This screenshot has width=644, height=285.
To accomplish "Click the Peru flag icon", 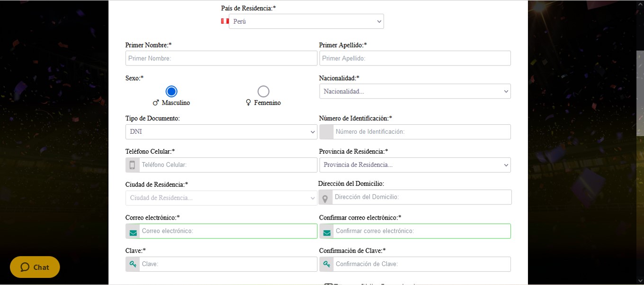I will [x=225, y=21].
